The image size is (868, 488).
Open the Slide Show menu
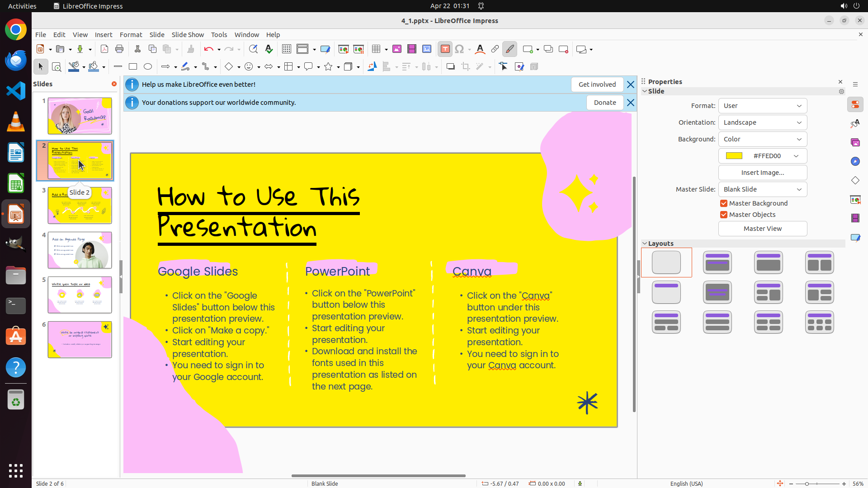[188, 34]
